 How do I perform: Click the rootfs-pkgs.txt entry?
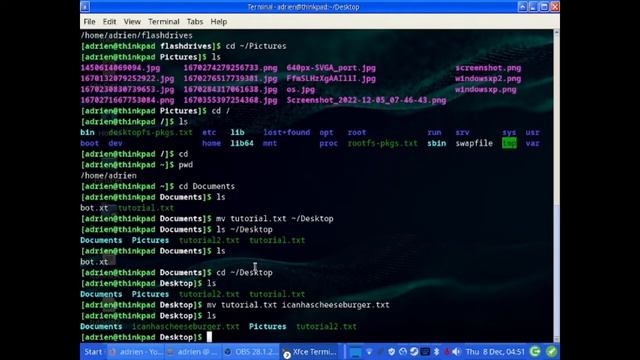pyautogui.click(x=382, y=143)
